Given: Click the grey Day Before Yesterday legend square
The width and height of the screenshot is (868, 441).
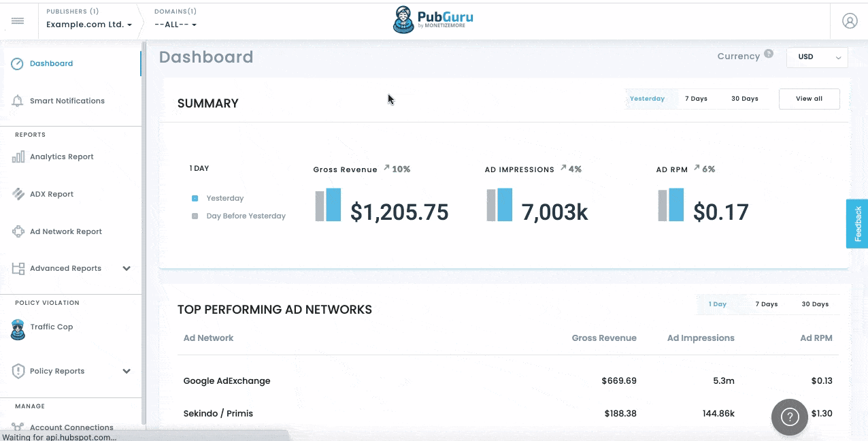Looking at the screenshot, I should coord(195,216).
